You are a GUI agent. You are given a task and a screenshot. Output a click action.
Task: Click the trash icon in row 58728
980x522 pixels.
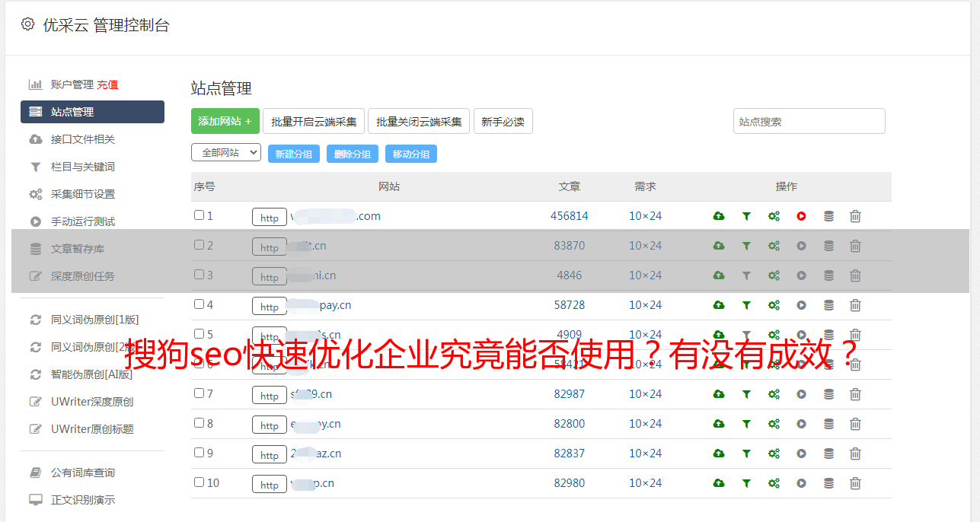(855, 305)
